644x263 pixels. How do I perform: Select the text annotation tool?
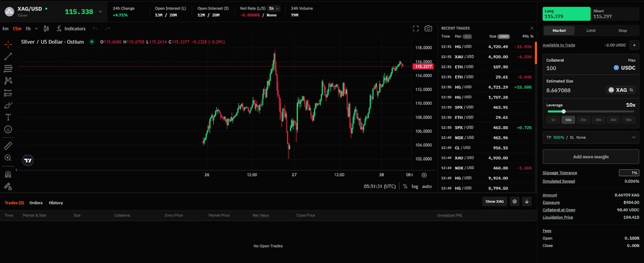(x=8, y=117)
